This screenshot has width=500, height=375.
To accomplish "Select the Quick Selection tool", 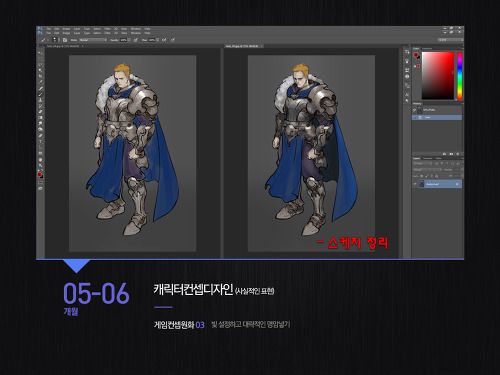I will (41, 70).
